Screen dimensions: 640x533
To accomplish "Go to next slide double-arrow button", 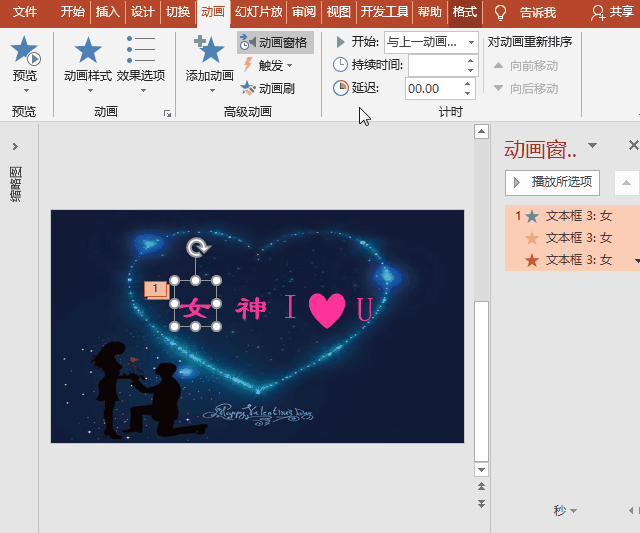I will [482, 504].
